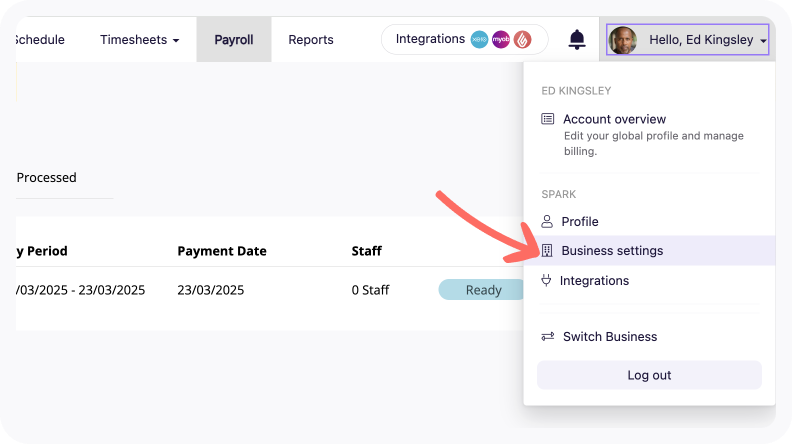792x444 pixels.
Task: Open the Integrations pill button in header
Action: tap(464, 39)
